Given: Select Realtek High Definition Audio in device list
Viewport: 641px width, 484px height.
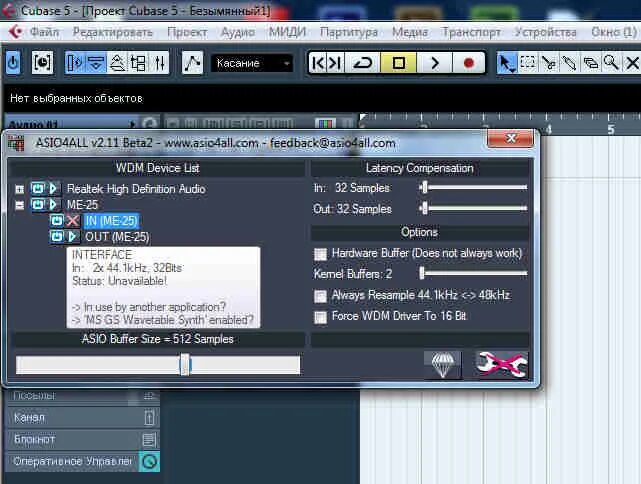Looking at the screenshot, I should [x=136, y=189].
